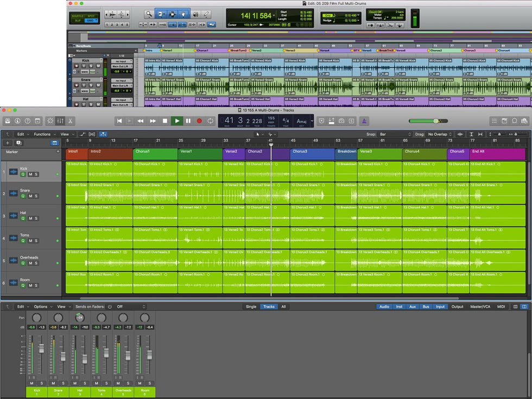Image resolution: width=532 pixels, height=399 pixels.
Task: Click the Go to Beginning transport button
Action: pyautogui.click(x=119, y=121)
